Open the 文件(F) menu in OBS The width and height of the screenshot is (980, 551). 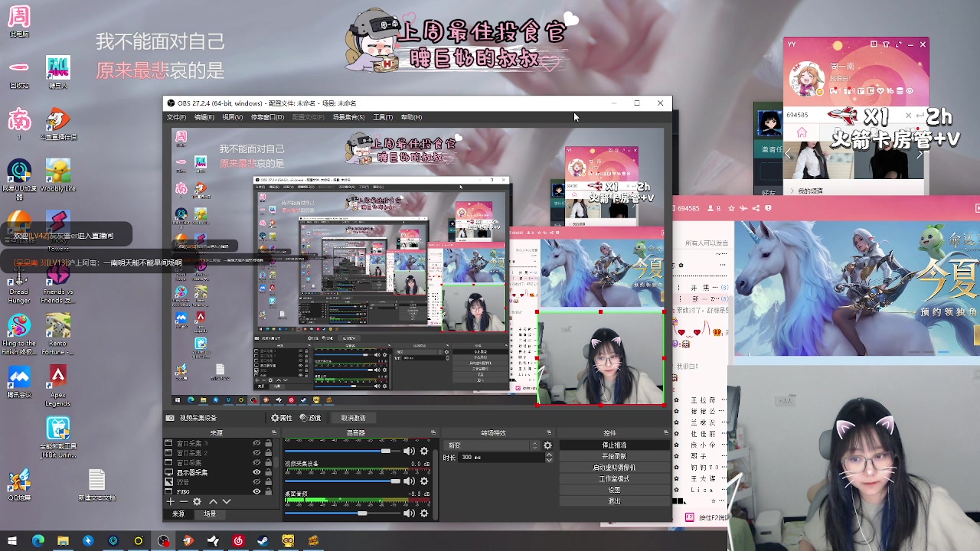pos(176,117)
